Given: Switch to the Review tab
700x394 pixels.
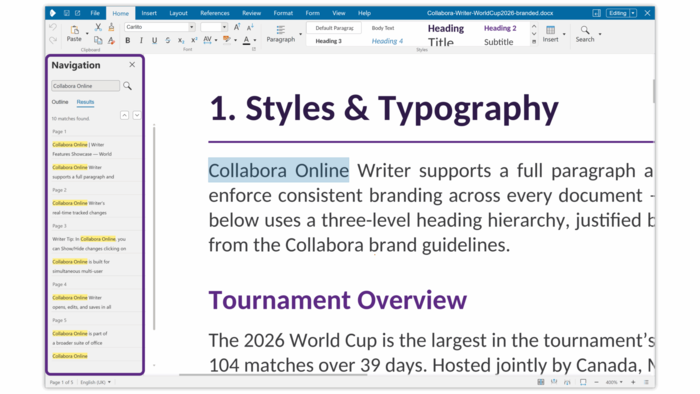Looking at the screenshot, I should 252,13.
